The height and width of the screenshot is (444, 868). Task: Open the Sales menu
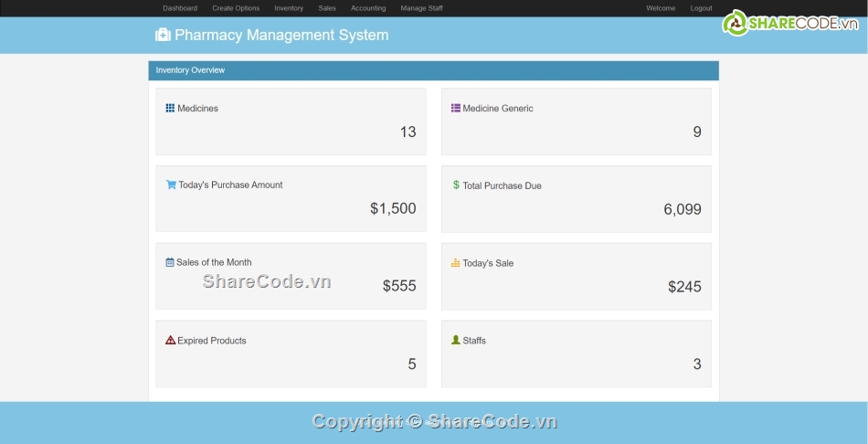point(327,8)
